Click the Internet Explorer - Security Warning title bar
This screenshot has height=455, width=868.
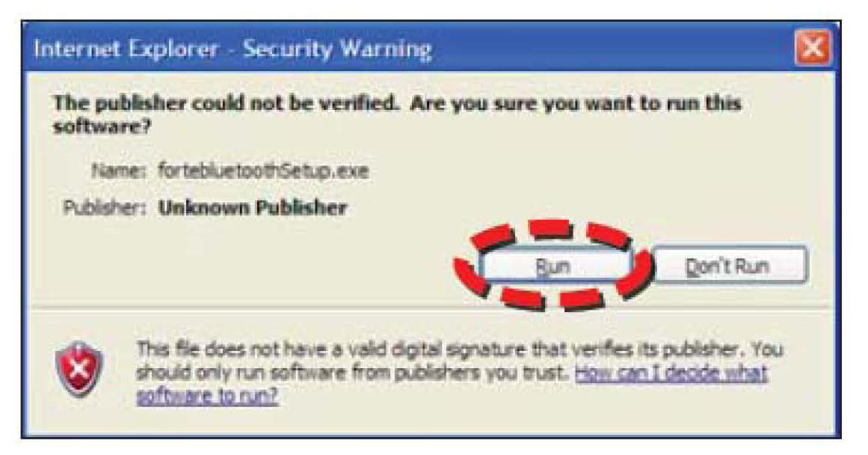pos(432,48)
